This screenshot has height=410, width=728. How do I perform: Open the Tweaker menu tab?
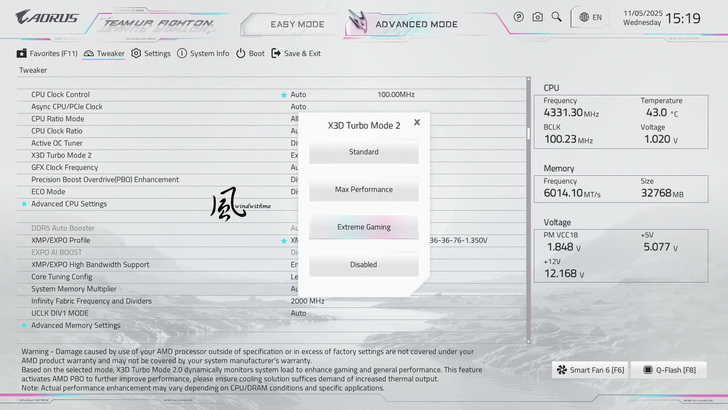[x=104, y=53]
